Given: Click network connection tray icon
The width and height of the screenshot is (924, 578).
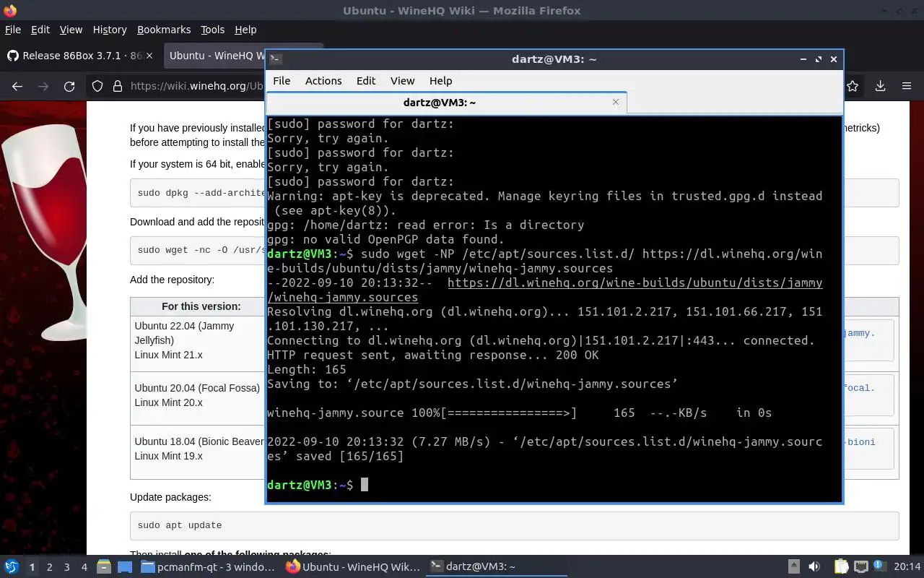Looking at the screenshot, I should (x=861, y=566).
